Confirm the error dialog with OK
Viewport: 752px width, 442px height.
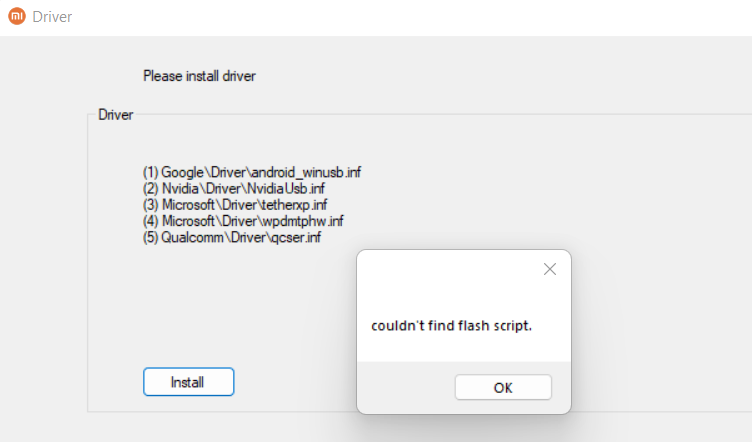(503, 387)
